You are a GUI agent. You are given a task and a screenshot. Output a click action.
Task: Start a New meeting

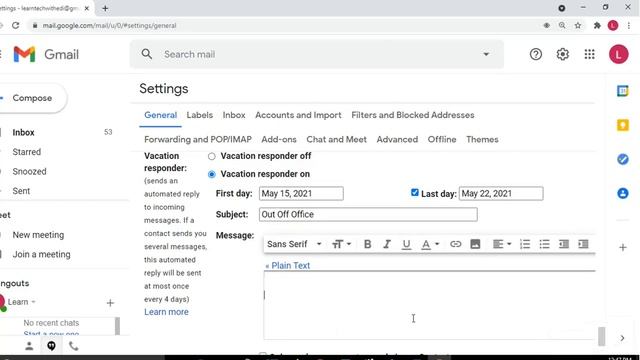[38, 235]
